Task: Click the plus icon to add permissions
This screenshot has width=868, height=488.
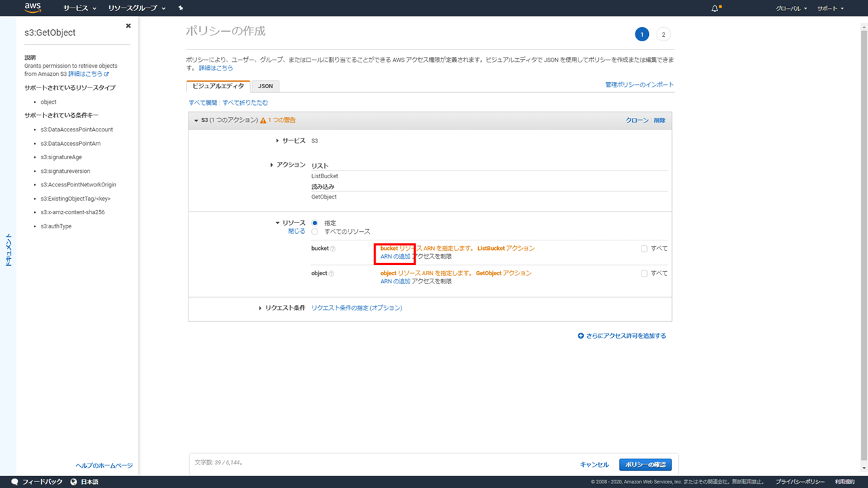Action: [580, 335]
